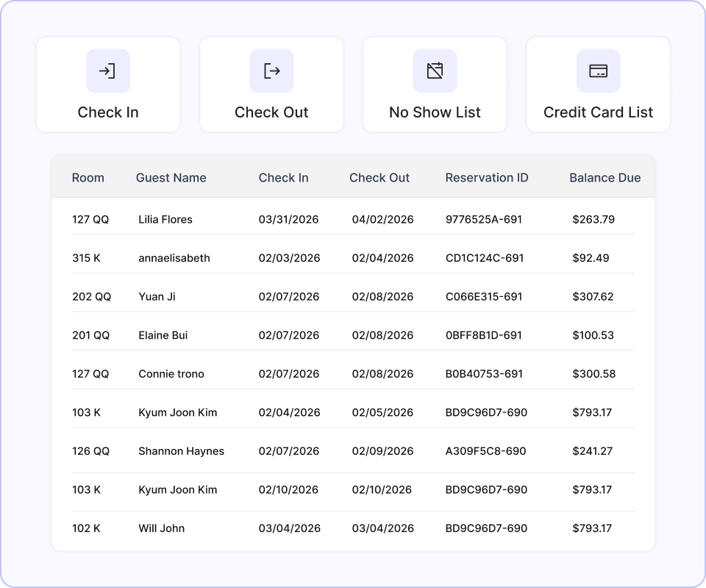
Task: Click reservation ID 0BFF8B1D-691
Action: point(484,336)
